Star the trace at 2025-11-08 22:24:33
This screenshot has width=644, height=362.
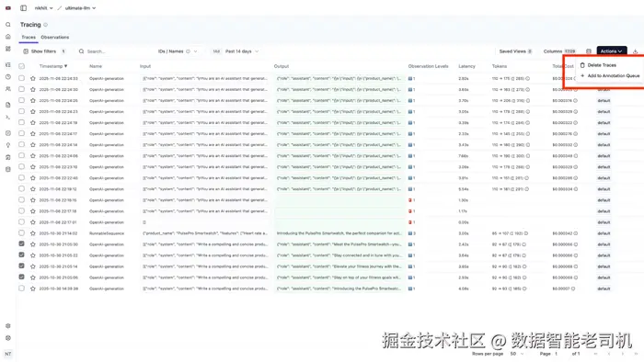pos(33,78)
